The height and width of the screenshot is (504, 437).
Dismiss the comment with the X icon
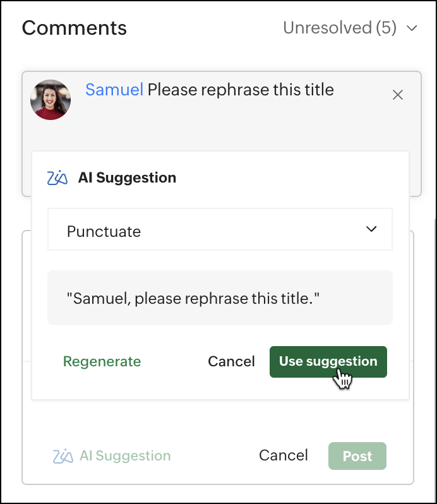pos(398,95)
